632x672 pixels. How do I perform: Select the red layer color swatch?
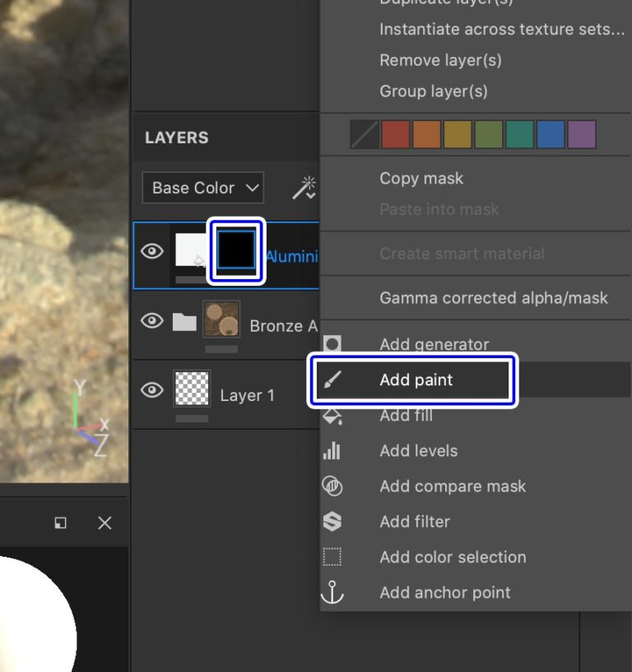(395, 134)
